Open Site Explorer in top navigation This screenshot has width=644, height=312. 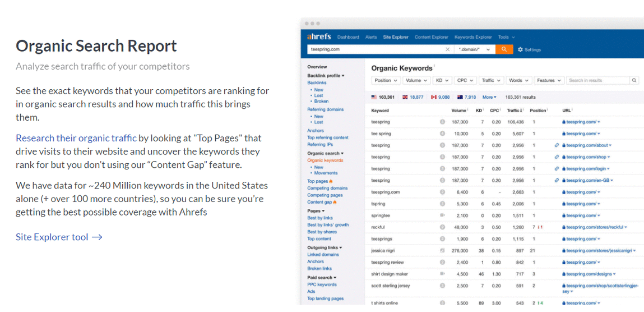point(396,38)
